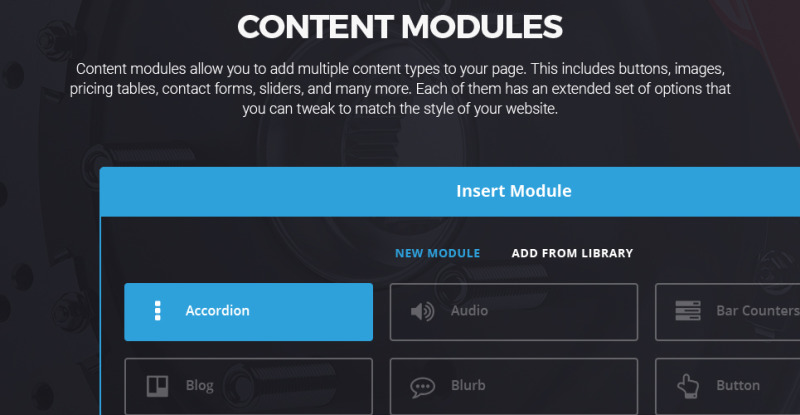Switch to the NEW MODULE tab
The image size is (800, 415).
[437, 253]
